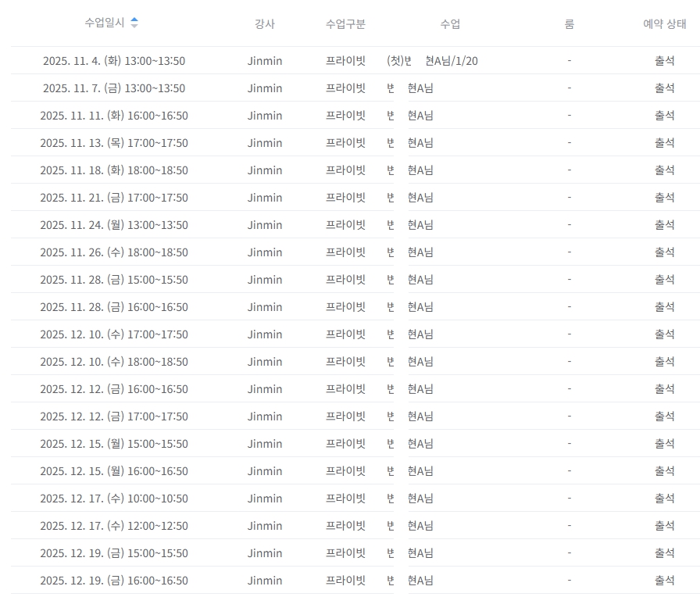Click the 룸 column header
700x597 pixels.
[x=570, y=24]
